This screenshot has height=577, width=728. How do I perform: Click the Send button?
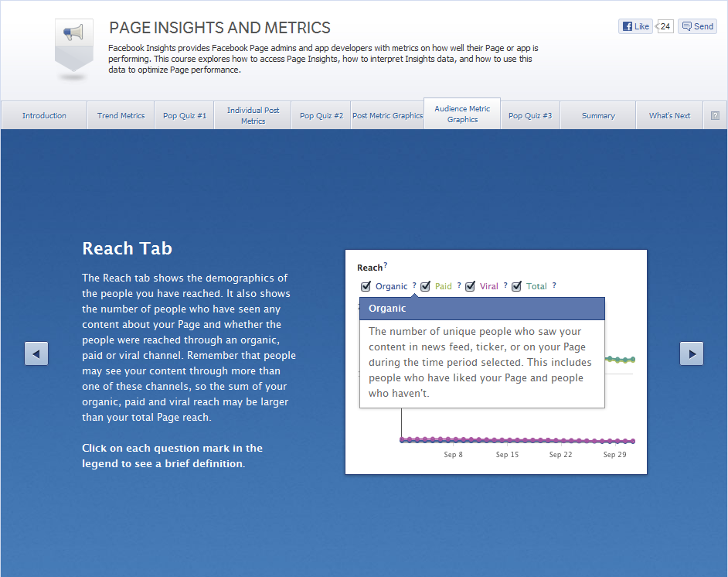697,26
